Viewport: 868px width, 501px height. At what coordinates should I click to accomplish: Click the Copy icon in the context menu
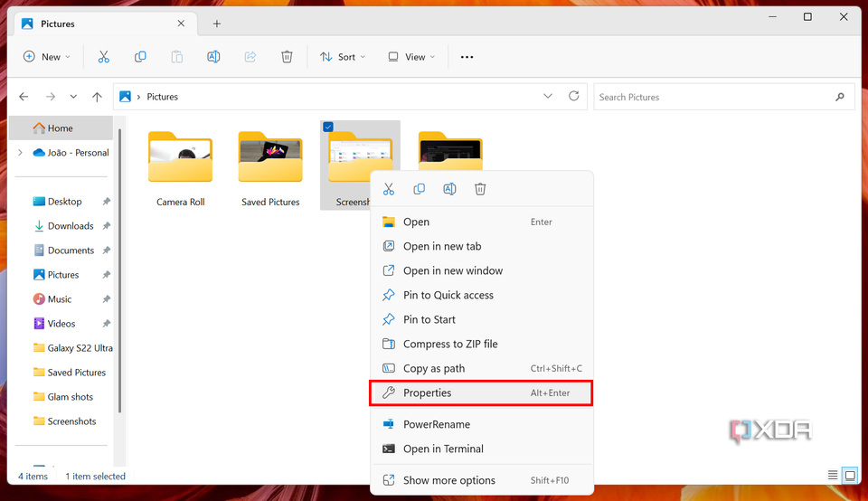point(419,189)
